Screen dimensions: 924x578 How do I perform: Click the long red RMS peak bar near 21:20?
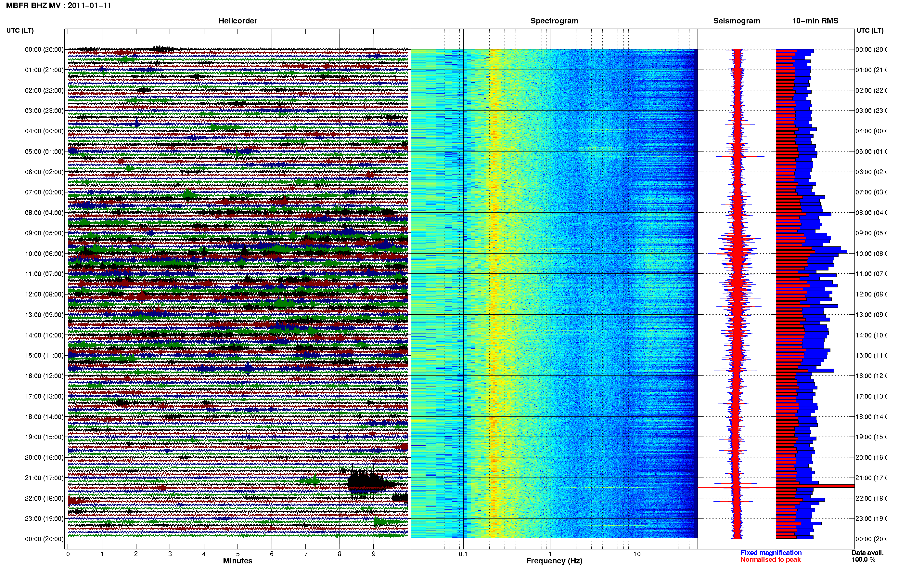tap(815, 486)
